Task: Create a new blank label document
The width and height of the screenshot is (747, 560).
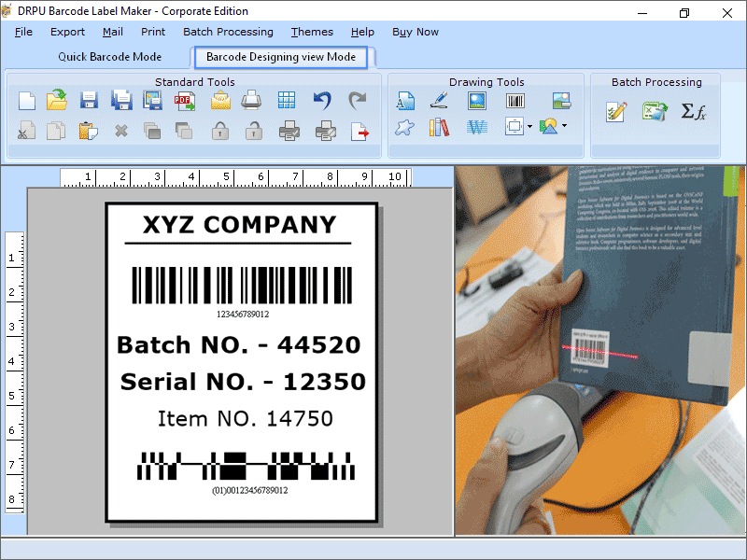Action: pyautogui.click(x=27, y=101)
